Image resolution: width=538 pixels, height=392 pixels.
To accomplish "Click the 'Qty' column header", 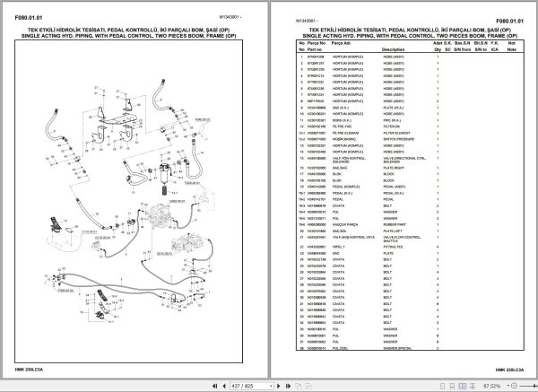I will coord(438,49).
